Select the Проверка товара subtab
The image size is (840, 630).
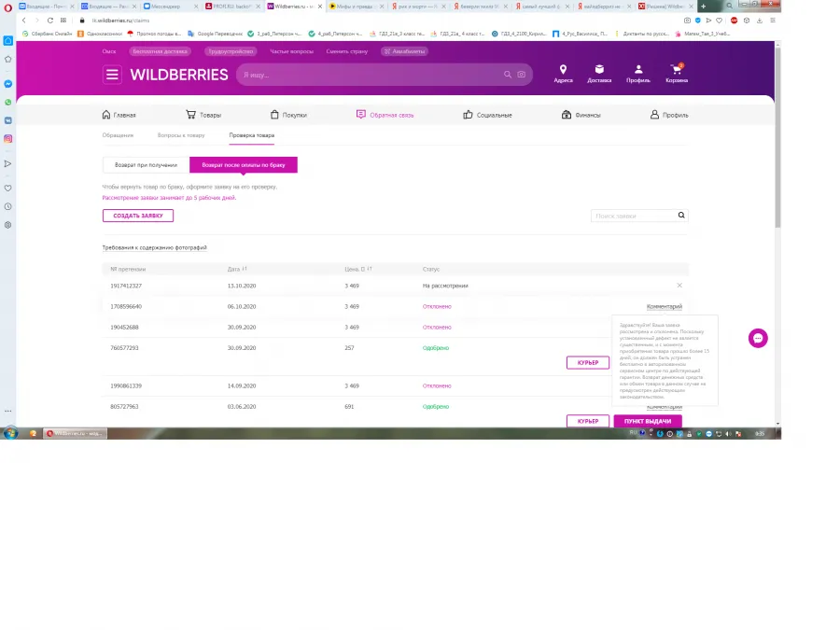252,135
